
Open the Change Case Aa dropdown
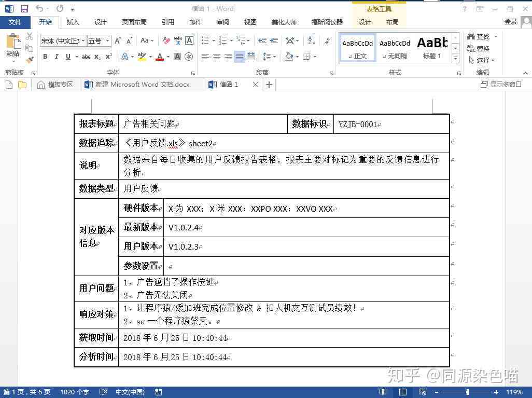tap(147, 40)
